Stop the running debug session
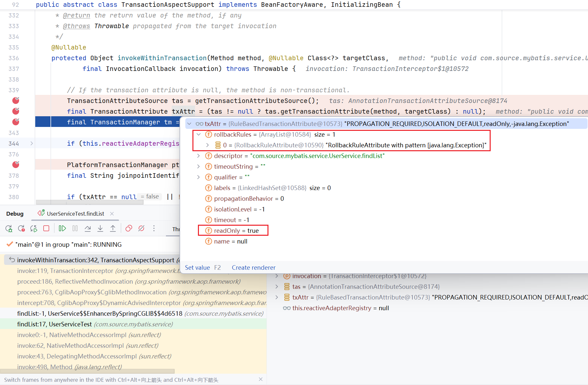 click(46, 229)
